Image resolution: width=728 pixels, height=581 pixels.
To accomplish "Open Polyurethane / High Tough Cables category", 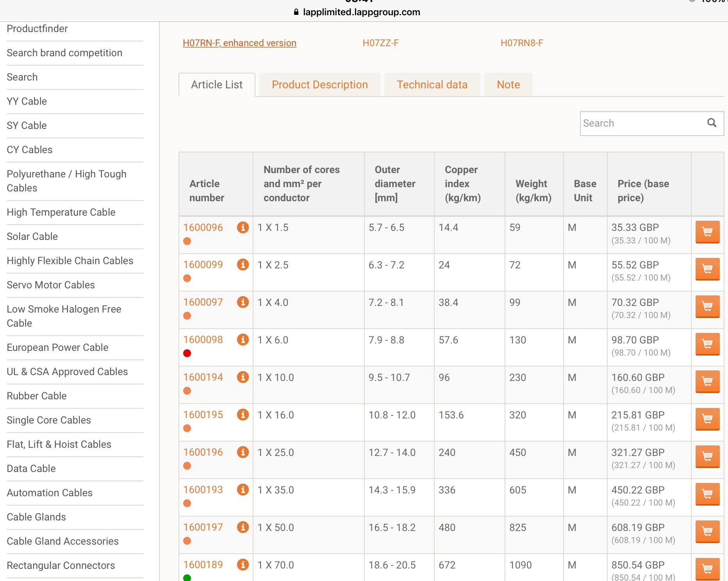I will tap(66, 181).
